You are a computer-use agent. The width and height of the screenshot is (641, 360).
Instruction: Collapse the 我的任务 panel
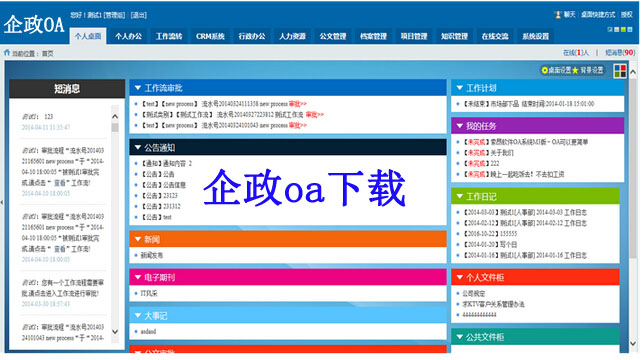[459, 126]
